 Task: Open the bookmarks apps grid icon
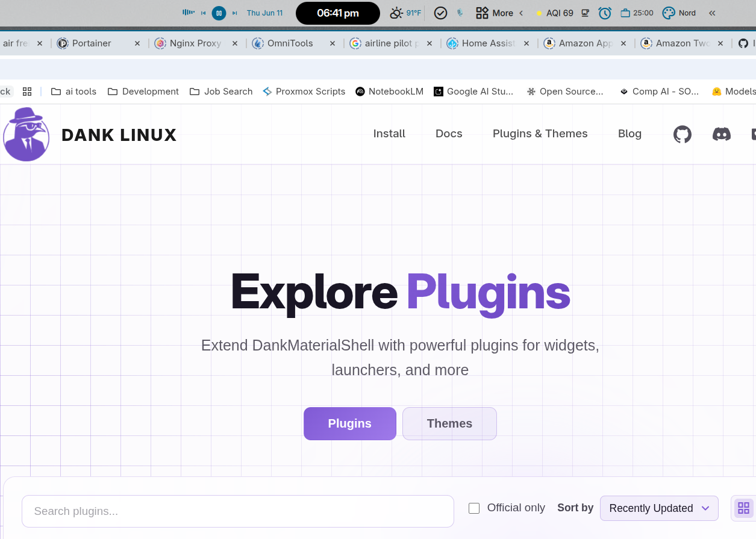click(27, 92)
